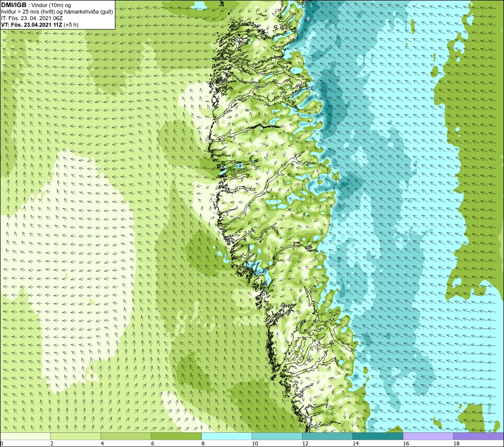Screen dimensions: 504x447
Task: Click the scale label "14"
Action: [356, 443]
